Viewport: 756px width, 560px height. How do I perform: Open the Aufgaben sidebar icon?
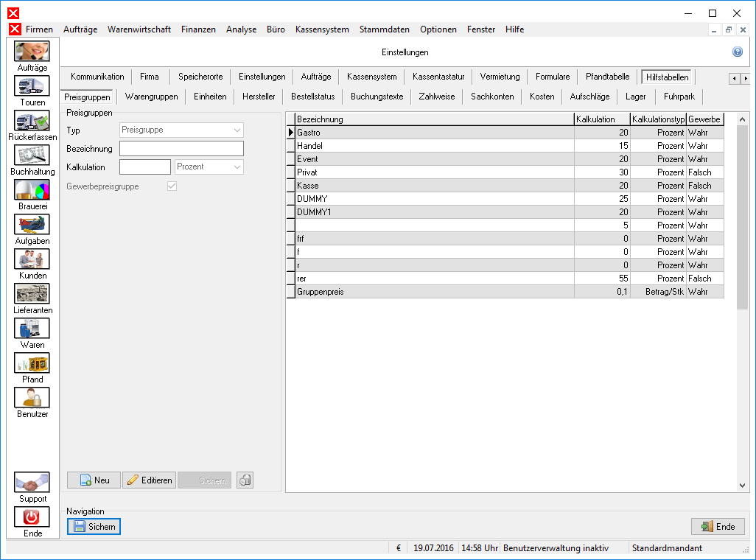32,225
